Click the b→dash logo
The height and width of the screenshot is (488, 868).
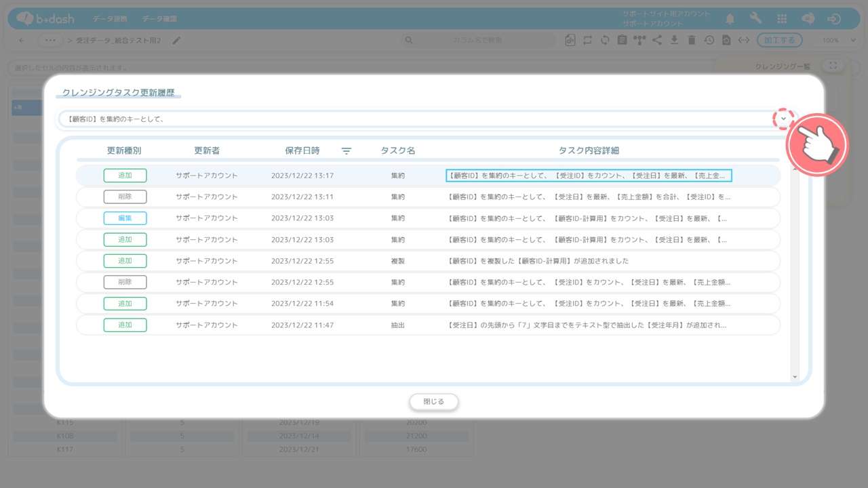45,19
